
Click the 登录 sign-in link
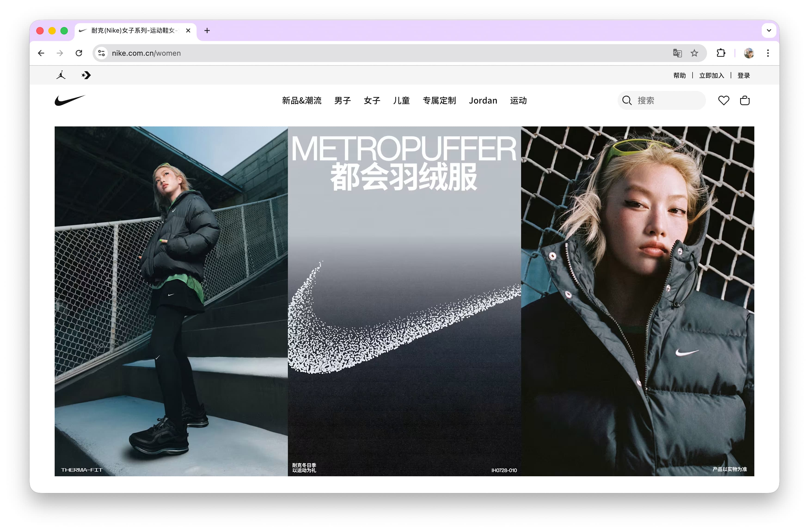[x=743, y=75]
